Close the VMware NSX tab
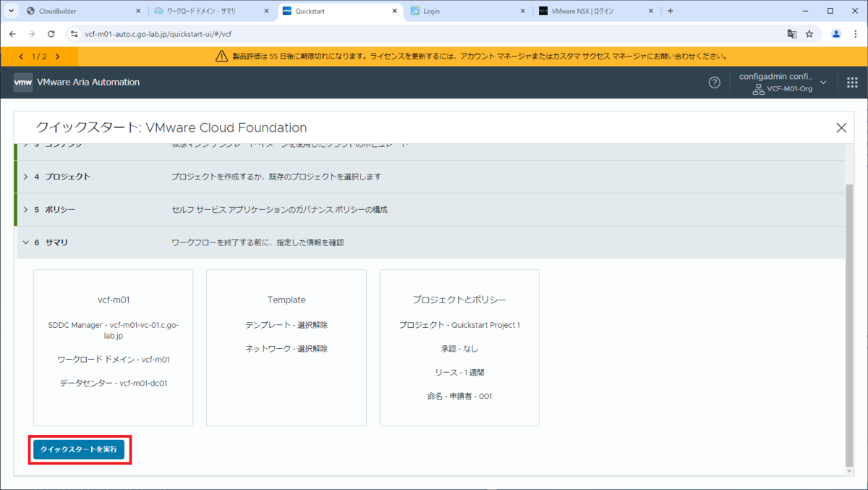Image resolution: width=868 pixels, height=490 pixels. pyautogui.click(x=651, y=11)
